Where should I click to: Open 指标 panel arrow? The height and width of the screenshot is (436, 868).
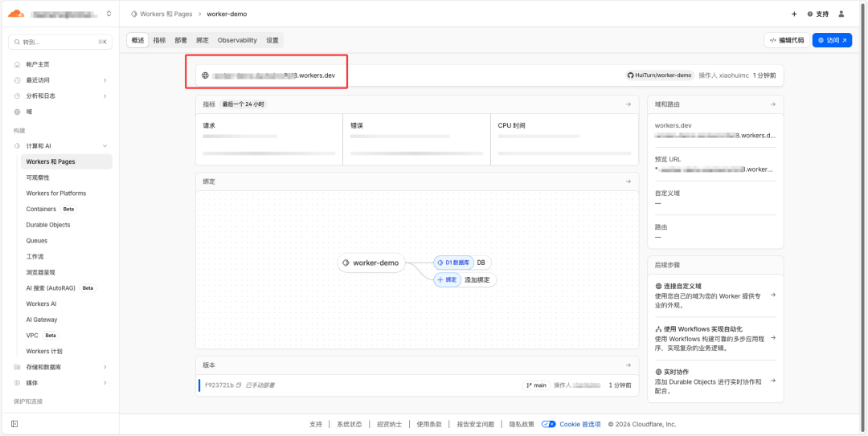[628, 104]
